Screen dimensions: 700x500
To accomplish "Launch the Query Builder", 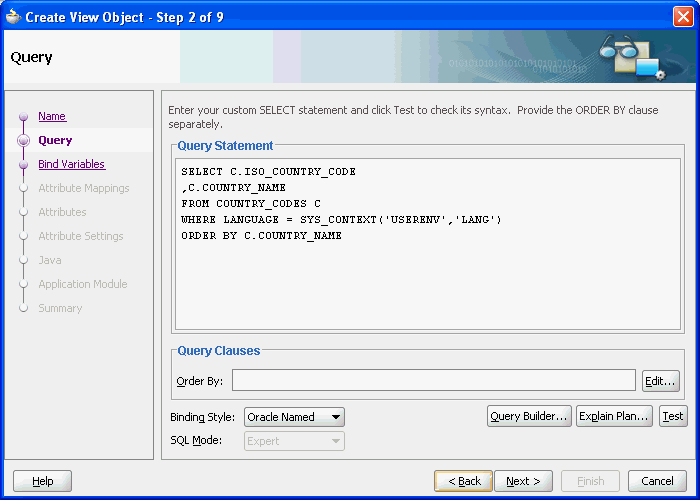I will pyautogui.click(x=529, y=417).
